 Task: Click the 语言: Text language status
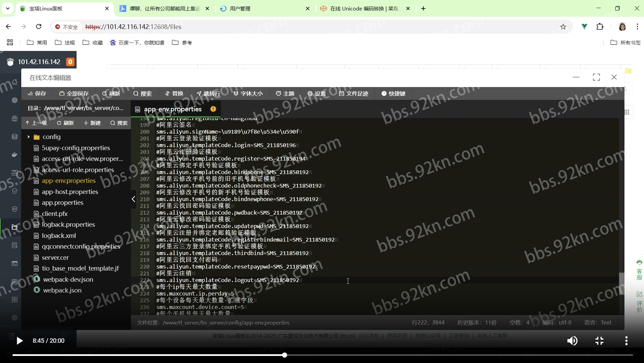tap(598, 323)
